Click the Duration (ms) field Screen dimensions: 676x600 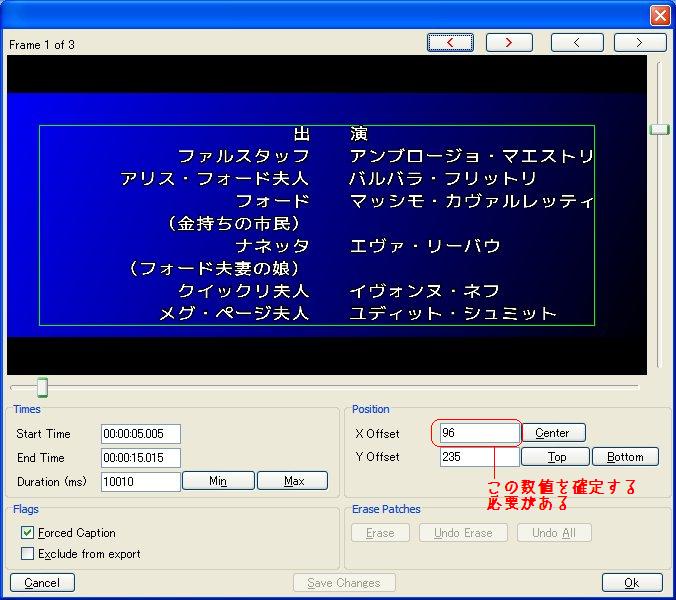[x=141, y=481]
